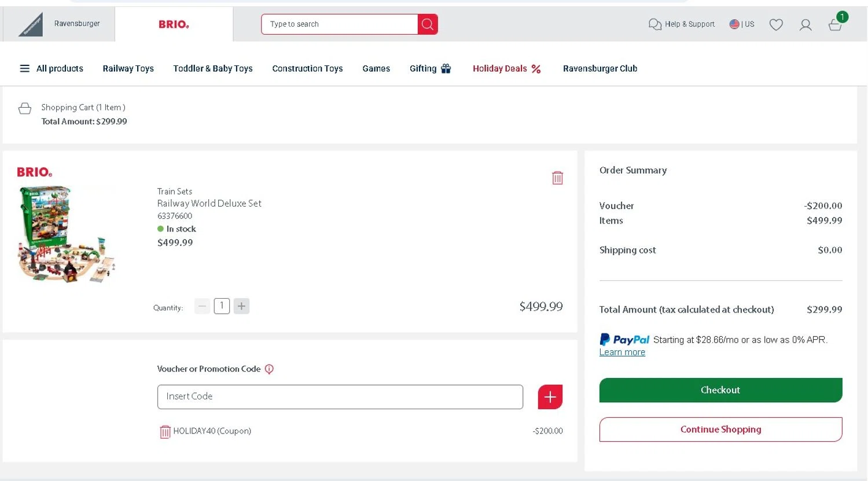Image resolution: width=868 pixels, height=481 pixels.
Task: Click the quantity value field
Action: click(222, 306)
